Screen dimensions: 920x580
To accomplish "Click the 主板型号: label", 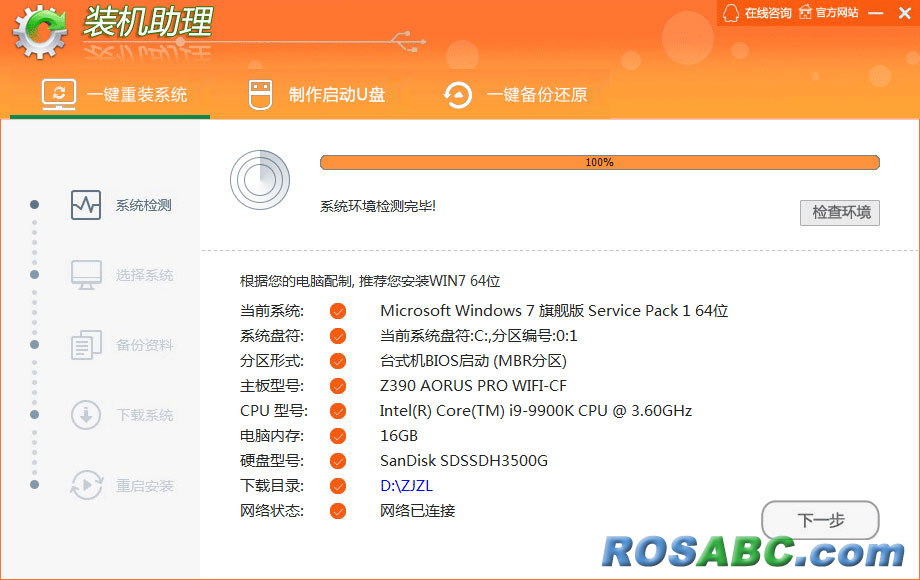I will pos(272,386).
